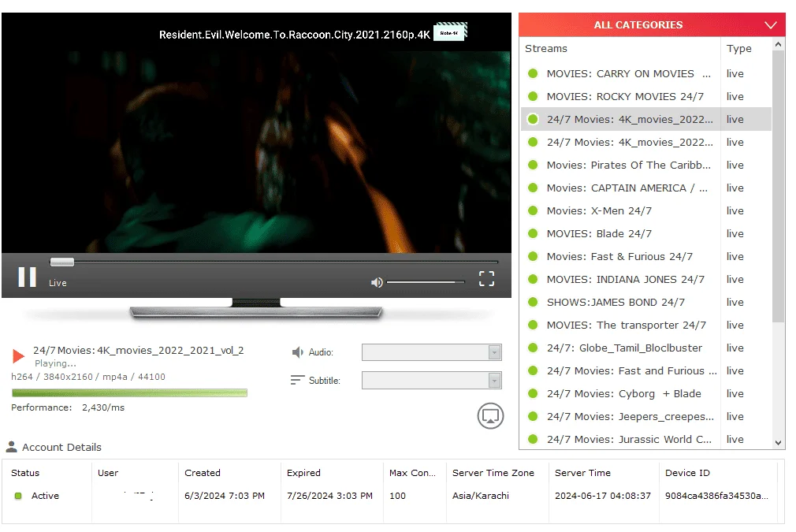Open the Audio track dropdown

(432, 352)
